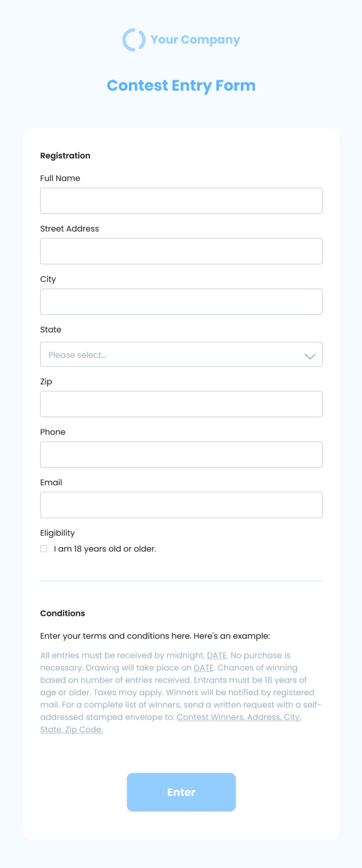Submit the form with Enter button
The image size is (362, 868).
[181, 792]
